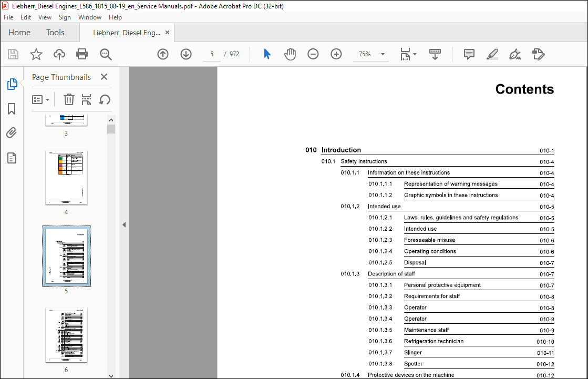Go to the previous page with the up arrow
This screenshot has width=588, height=379.
tap(163, 55)
